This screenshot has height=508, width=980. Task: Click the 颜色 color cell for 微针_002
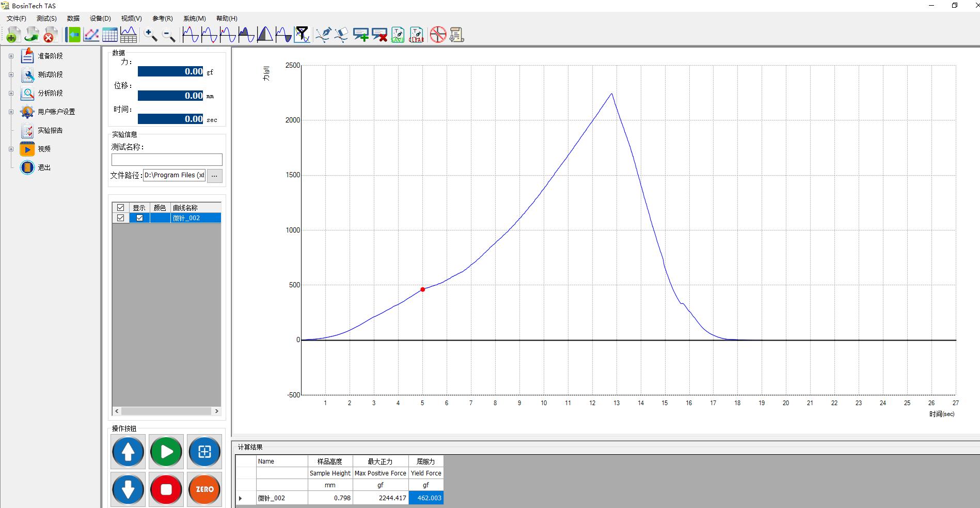coord(160,218)
